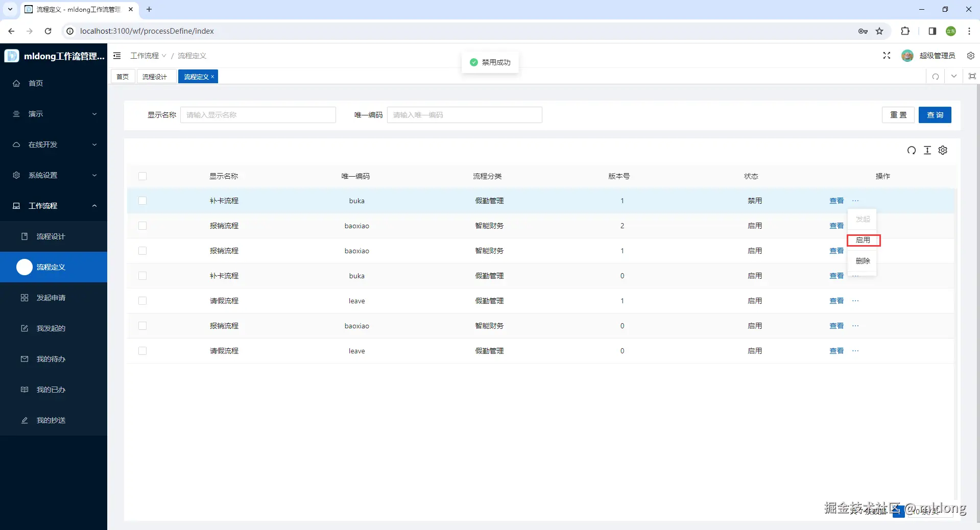Check the 报销流程 version 2 row checkbox
Screen dimensions: 980x530
pos(142,226)
